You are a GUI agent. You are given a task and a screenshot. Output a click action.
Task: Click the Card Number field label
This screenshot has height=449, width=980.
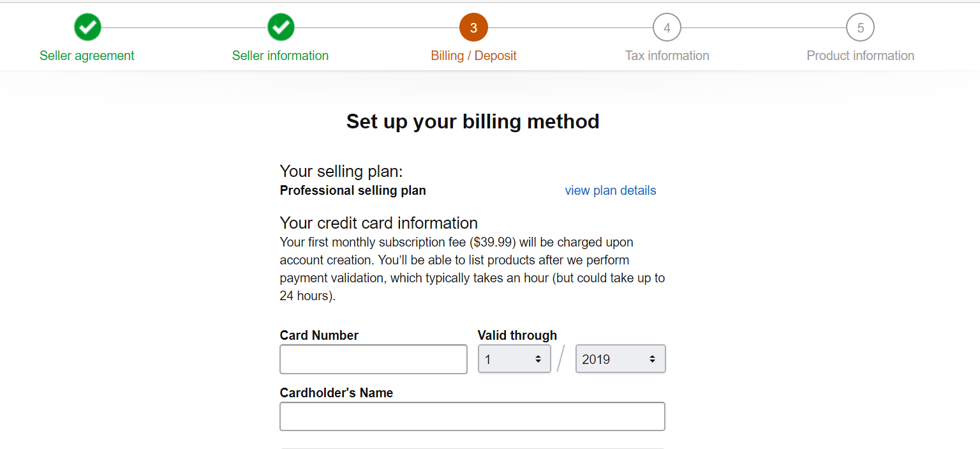[x=319, y=335]
